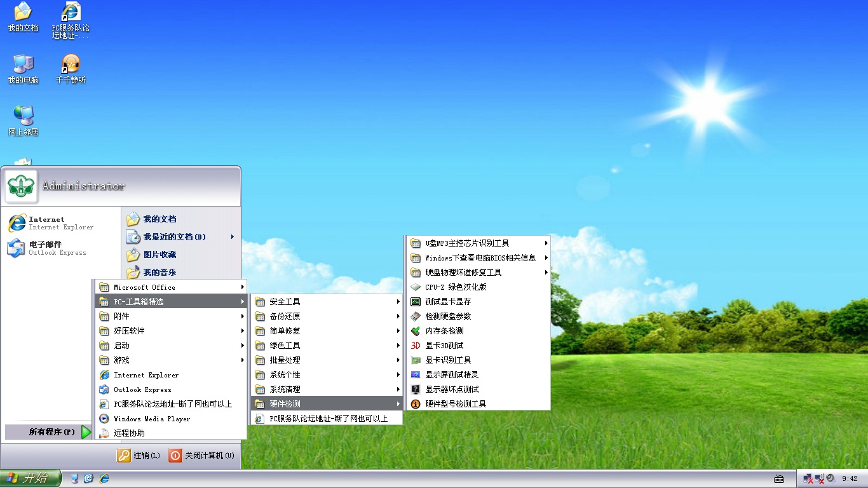Select the 简单修复 menu entry
This screenshot has width=868, height=488.
click(x=327, y=331)
